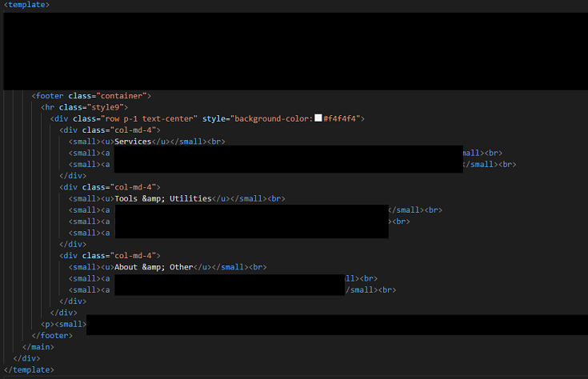Click the "About &amp; Other" text
The width and height of the screenshot is (588, 379).
[x=154, y=267]
